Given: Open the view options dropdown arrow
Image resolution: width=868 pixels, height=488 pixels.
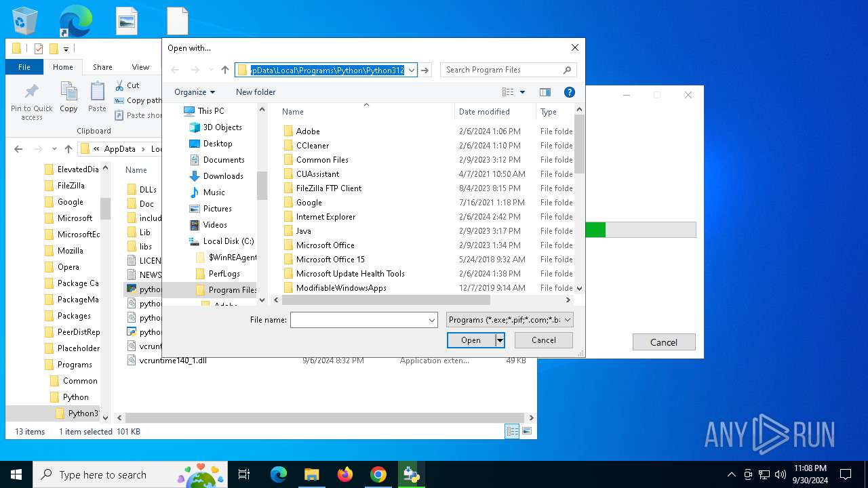Looking at the screenshot, I should tap(522, 92).
